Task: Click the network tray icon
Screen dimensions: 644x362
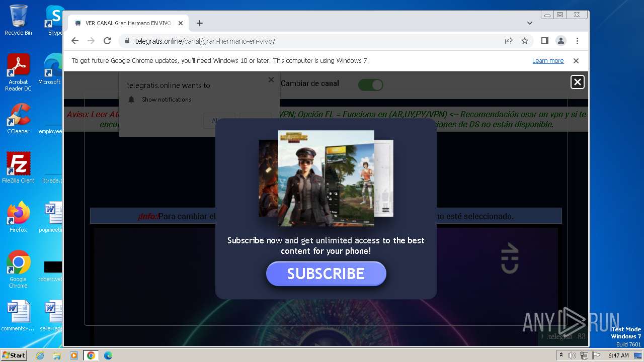Action: point(584,355)
